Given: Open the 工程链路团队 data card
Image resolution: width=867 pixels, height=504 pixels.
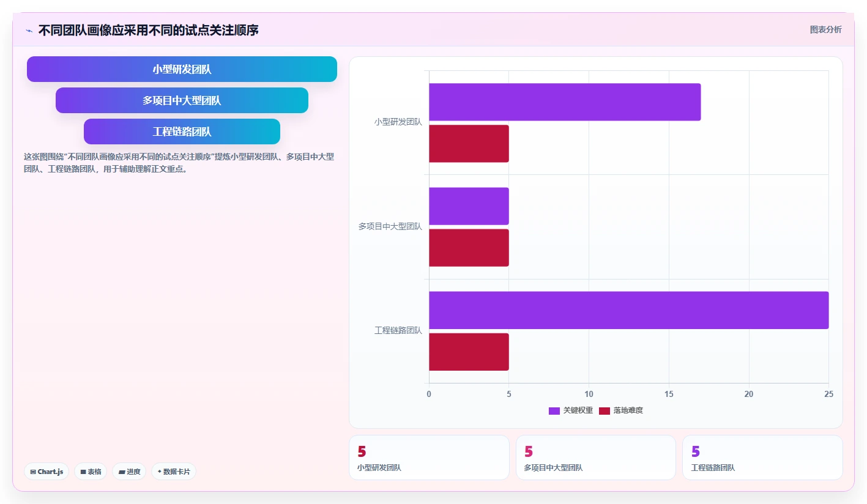Looking at the screenshot, I should coord(762,458).
